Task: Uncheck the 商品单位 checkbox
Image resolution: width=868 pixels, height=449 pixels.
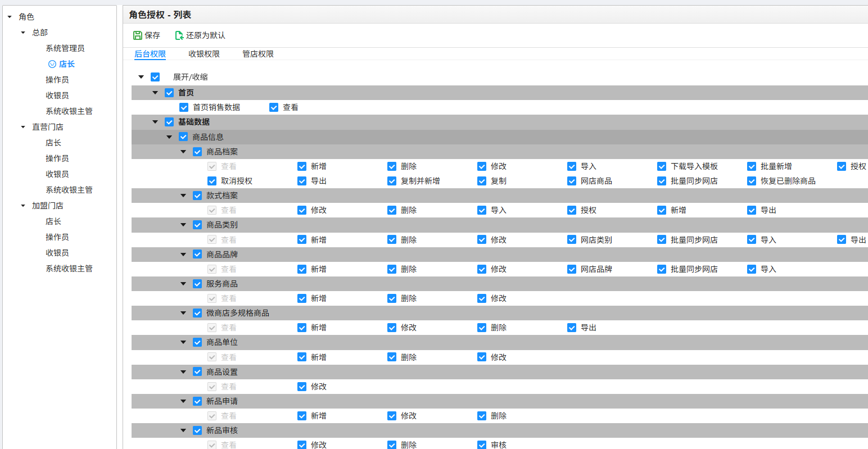Action: pos(197,342)
